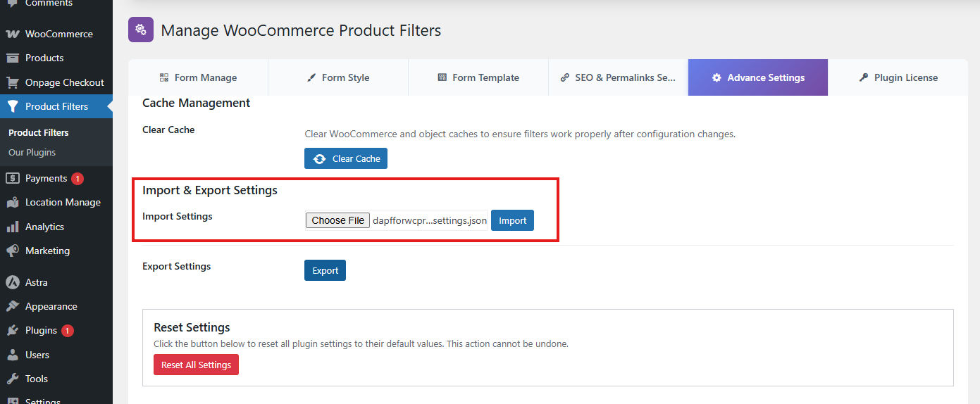Viewport: 980px width, 404px height.
Task: Open Appearance menu item
Action: [x=56, y=306]
